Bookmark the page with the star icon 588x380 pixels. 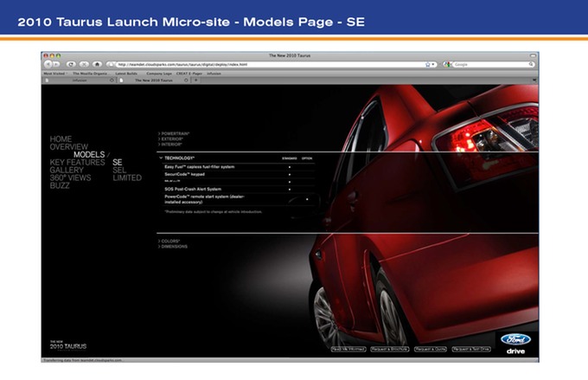427,65
